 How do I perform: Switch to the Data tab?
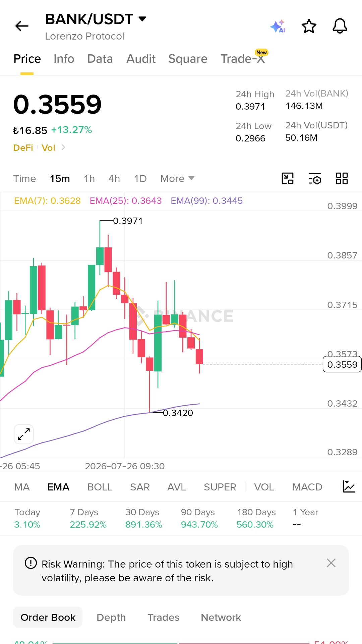click(x=100, y=59)
